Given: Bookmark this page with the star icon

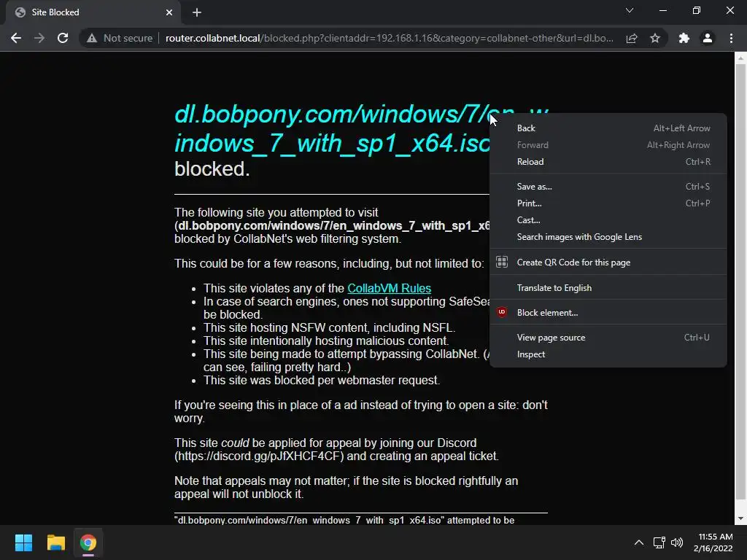Looking at the screenshot, I should pos(655,38).
